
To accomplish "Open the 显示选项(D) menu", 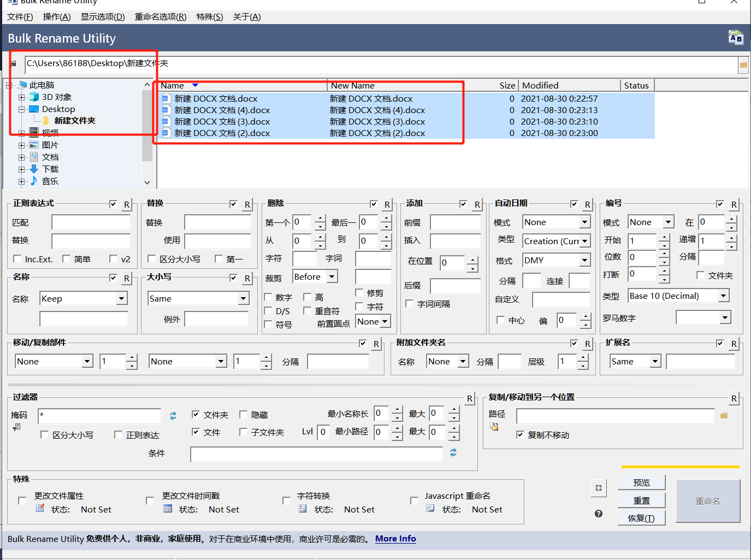I will tap(103, 17).
